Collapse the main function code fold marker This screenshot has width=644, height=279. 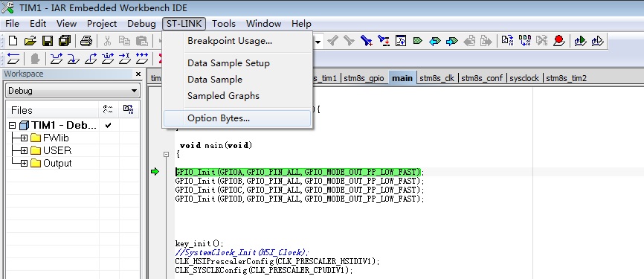(x=166, y=155)
